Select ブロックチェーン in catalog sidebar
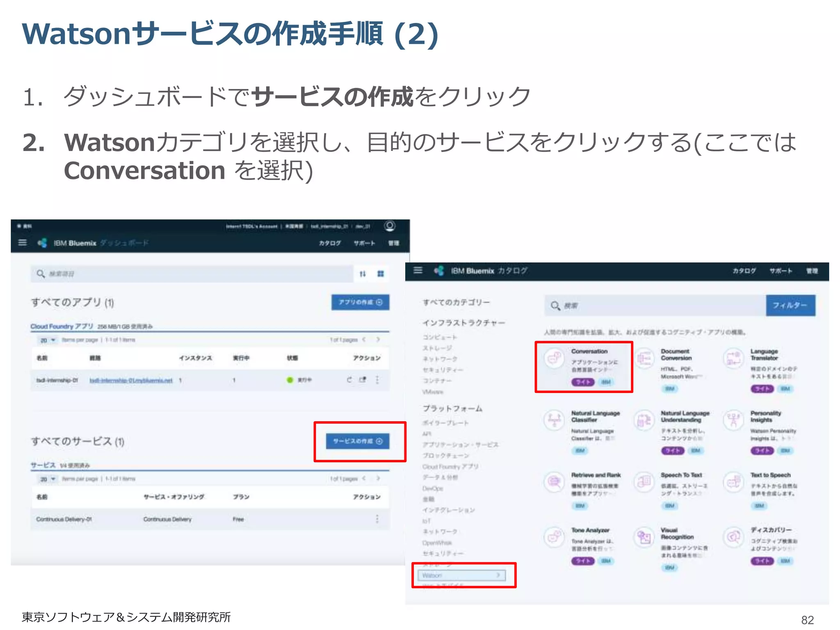This screenshot has width=840, height=630. point(445,455)
